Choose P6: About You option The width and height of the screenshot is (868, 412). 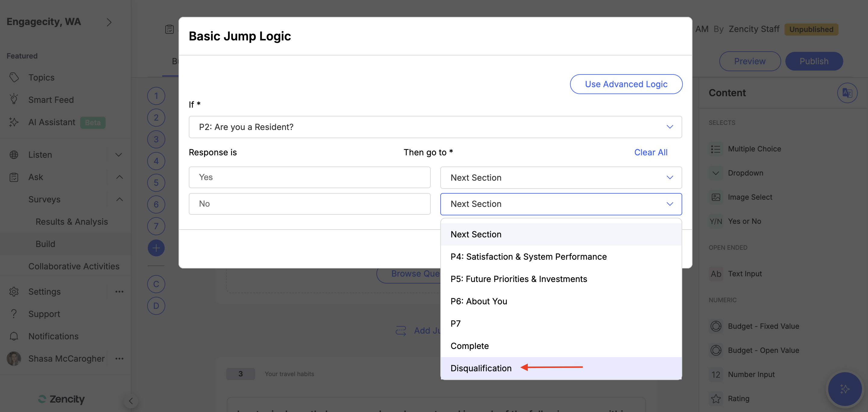478,301
